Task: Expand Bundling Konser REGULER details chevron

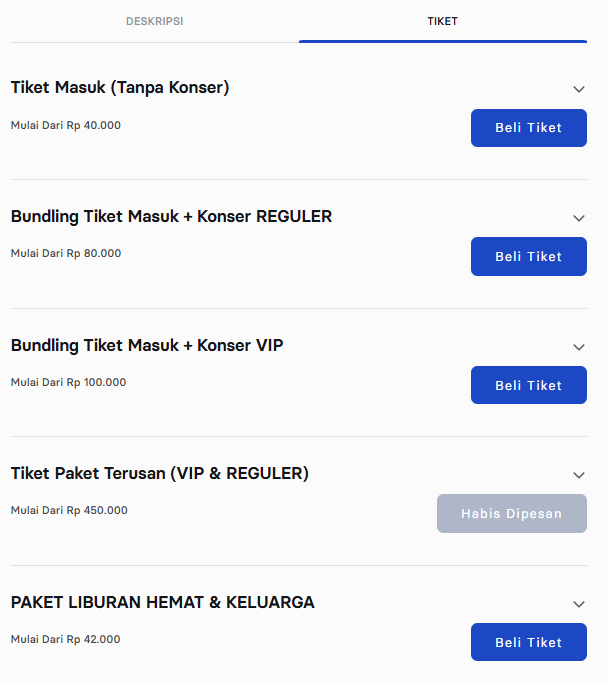Action: (578, 218)
